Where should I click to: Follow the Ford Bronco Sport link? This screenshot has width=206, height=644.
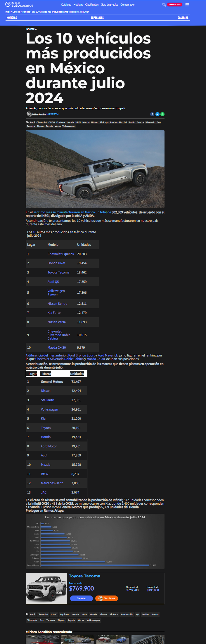click(82, 355)
